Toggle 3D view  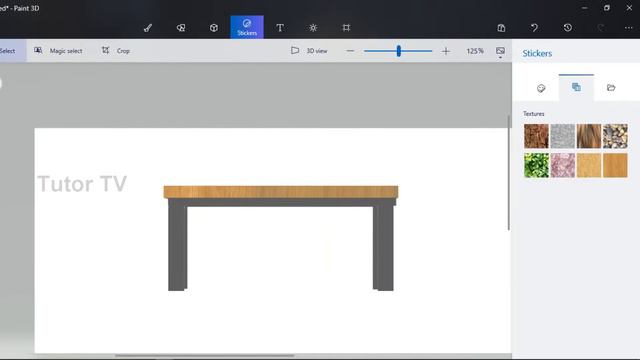click(x=309, y=51)
